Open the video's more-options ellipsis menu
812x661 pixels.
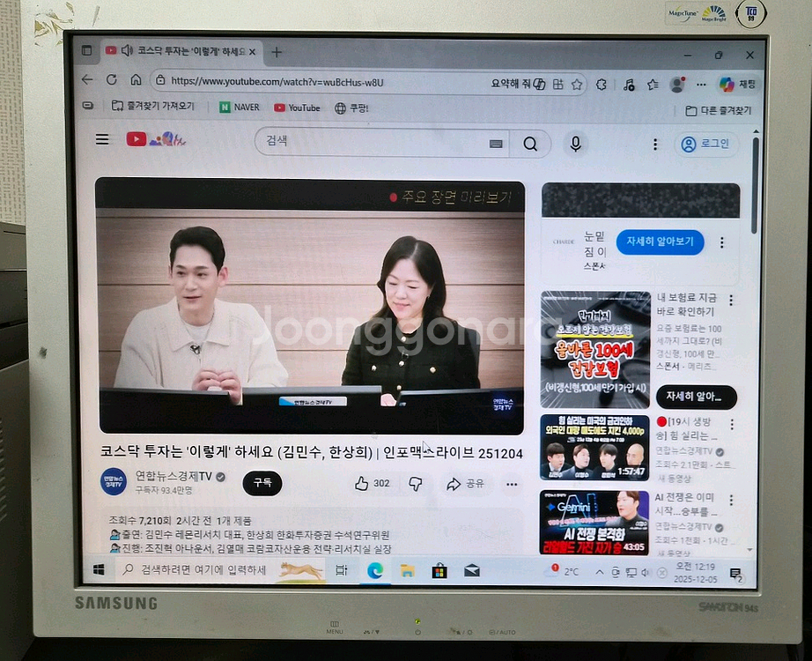(511, 484)
